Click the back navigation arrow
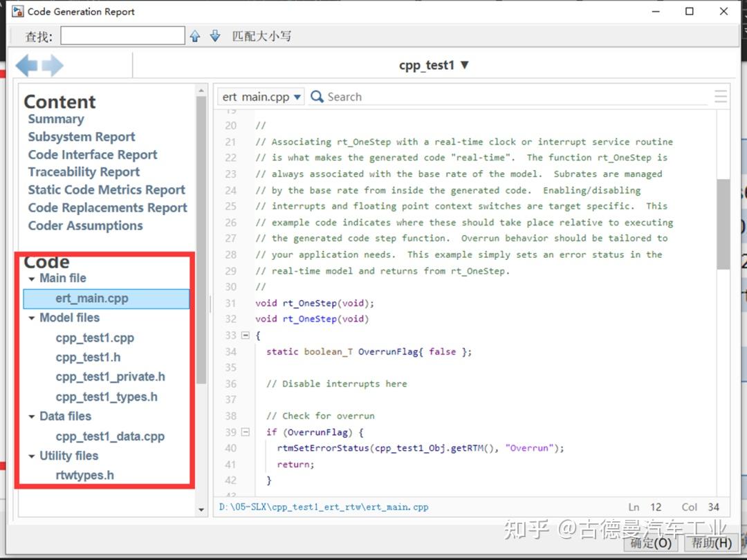 26,65
